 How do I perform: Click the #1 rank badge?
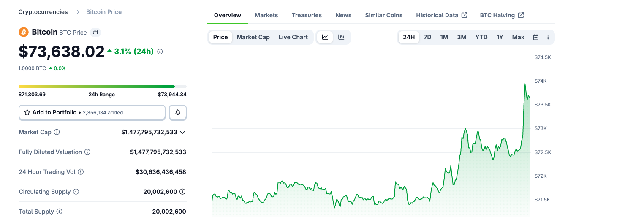coord(96,33)
